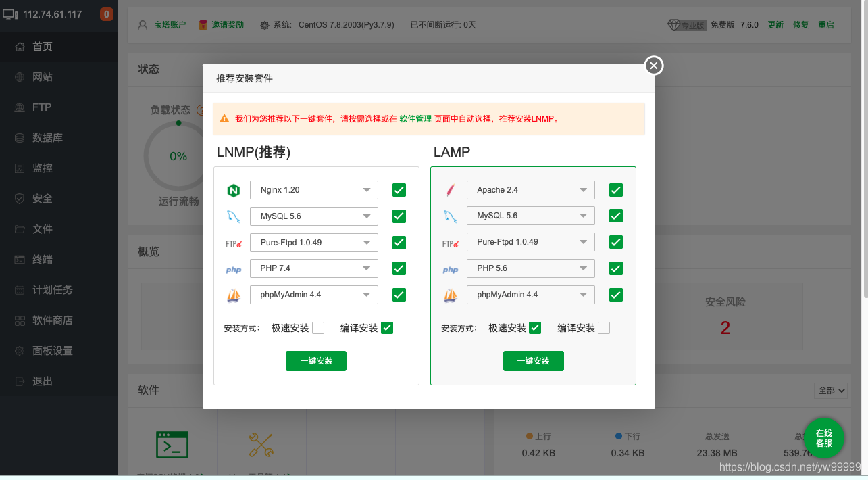Open the LNMP MySQL 5.6 dropdown

[x=314, y=216]
